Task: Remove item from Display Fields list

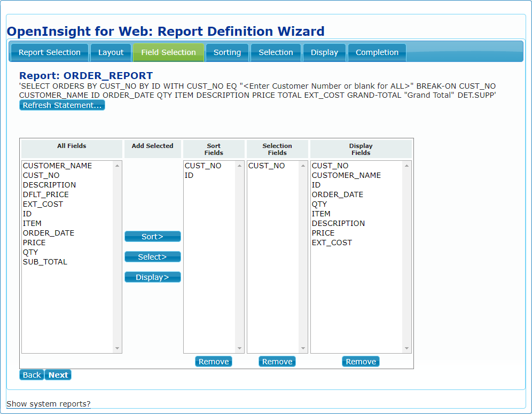Action: [x=361, y=362]
